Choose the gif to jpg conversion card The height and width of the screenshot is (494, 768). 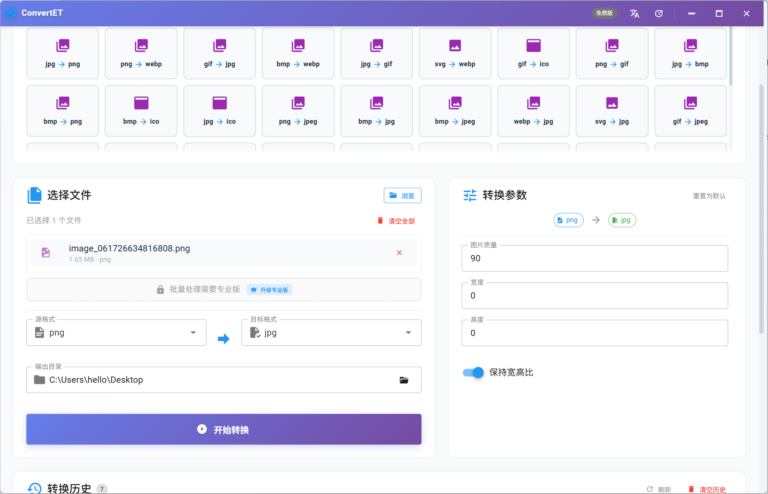[x=219, y=53]
